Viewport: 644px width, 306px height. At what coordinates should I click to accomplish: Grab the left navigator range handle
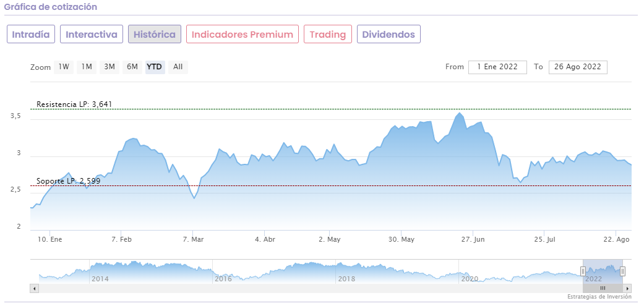click(583, 271)
